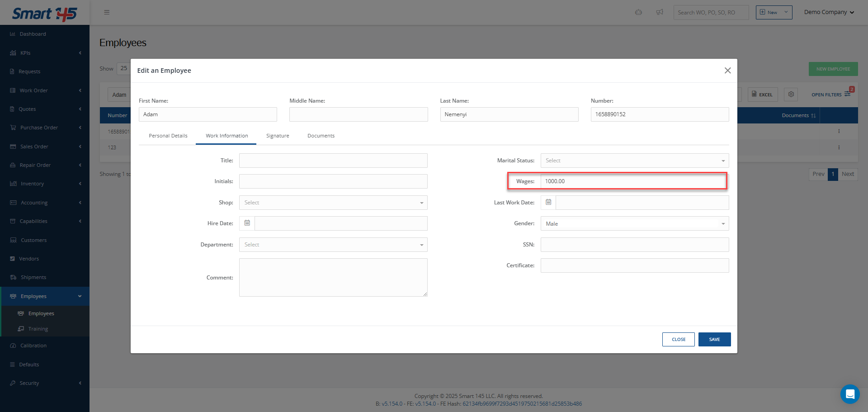
Task: Open the Marital Status dropdown
Action: [x=634, y=161]
